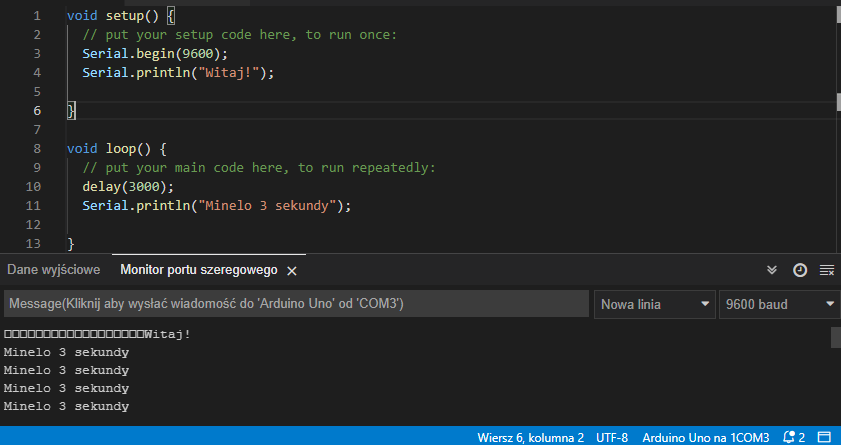Click line number 11 in the gutter
Image resolution: width=841 pixels, height=445 pixels.
[31, 205]
